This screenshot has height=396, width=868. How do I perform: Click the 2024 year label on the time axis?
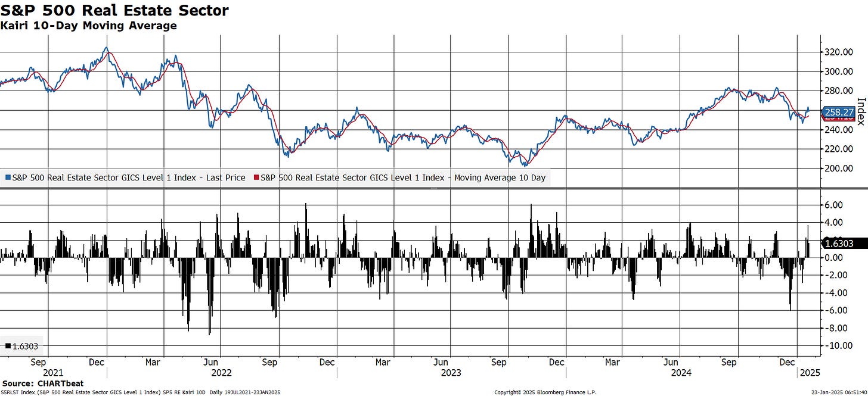point(680,373)
